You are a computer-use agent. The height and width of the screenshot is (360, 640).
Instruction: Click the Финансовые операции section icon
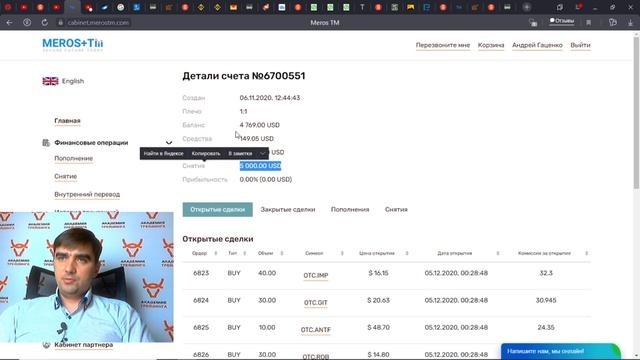pos(46,142)
